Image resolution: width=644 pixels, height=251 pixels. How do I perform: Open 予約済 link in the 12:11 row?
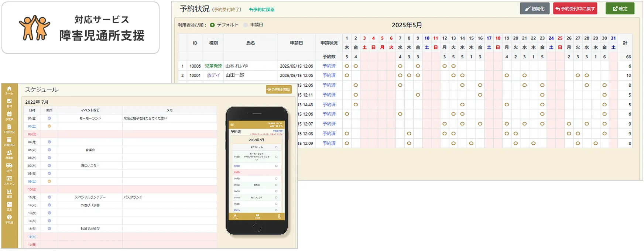click(x=329, y=95)
